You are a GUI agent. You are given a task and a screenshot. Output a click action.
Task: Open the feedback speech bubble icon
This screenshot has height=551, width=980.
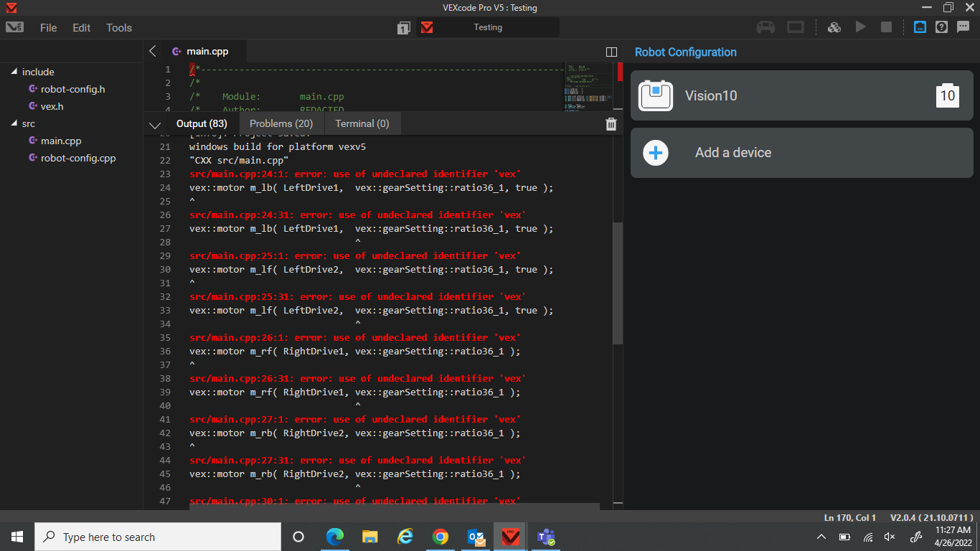point(963,27)
